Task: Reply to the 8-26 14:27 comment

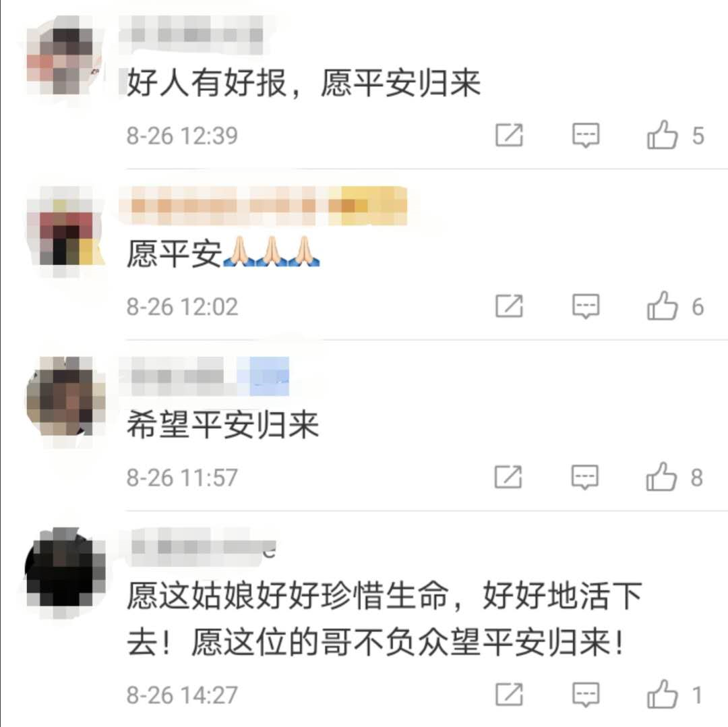Action: point(586,695)
